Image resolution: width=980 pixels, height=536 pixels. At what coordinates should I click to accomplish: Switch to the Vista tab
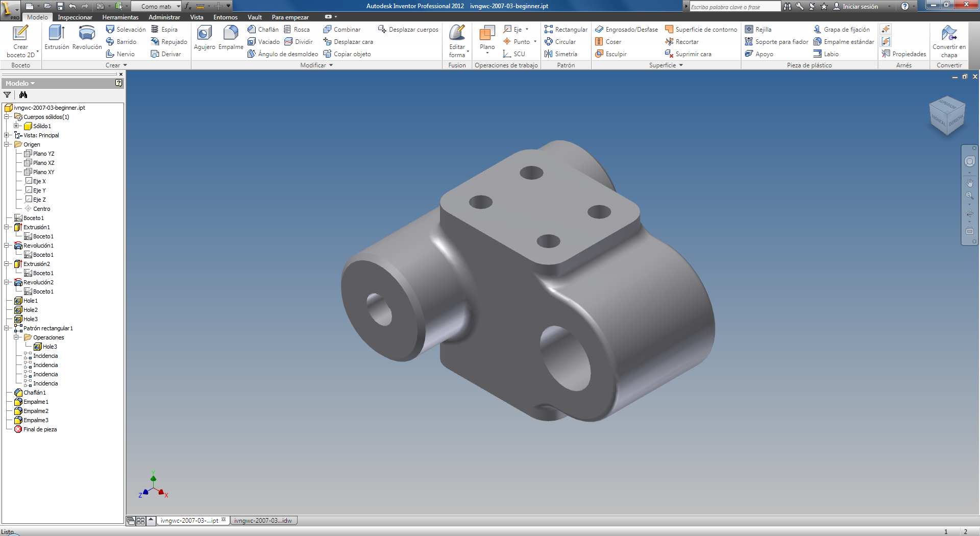click(x=197, y=17)
